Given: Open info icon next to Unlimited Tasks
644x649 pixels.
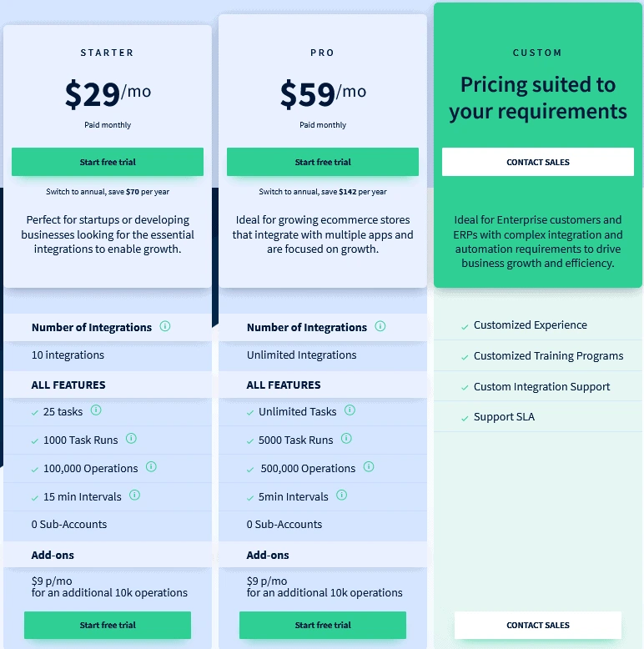Looking at the screenshot, I should (x=350, y=410).
